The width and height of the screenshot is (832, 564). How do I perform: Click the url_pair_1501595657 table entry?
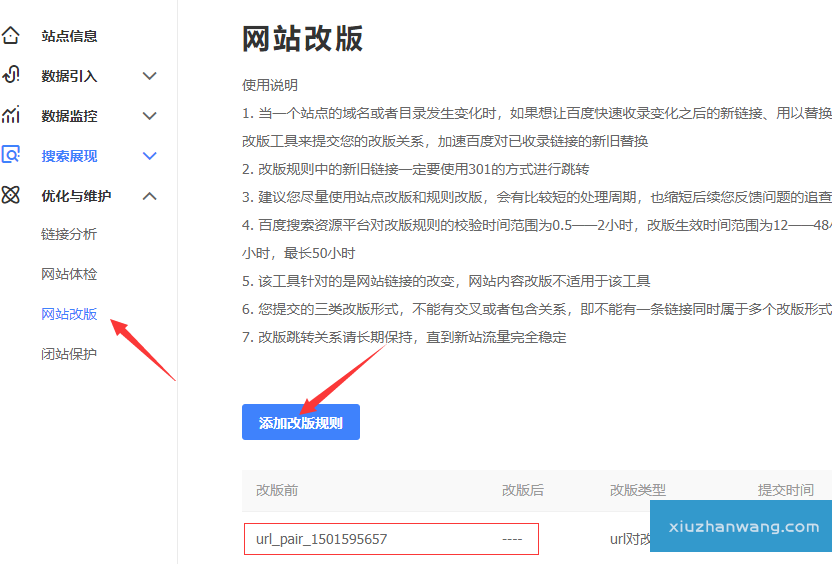coord(321,539)
